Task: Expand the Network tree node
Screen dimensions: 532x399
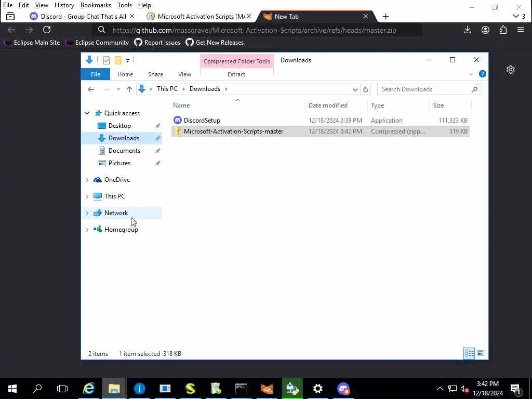Action: [87, 213]
